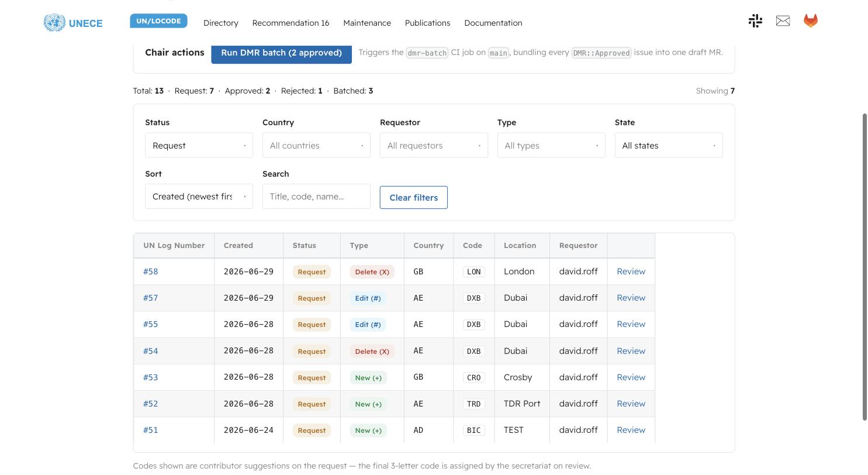Open UN log number #53
868x475 pixels.
[x=150, y=377]
